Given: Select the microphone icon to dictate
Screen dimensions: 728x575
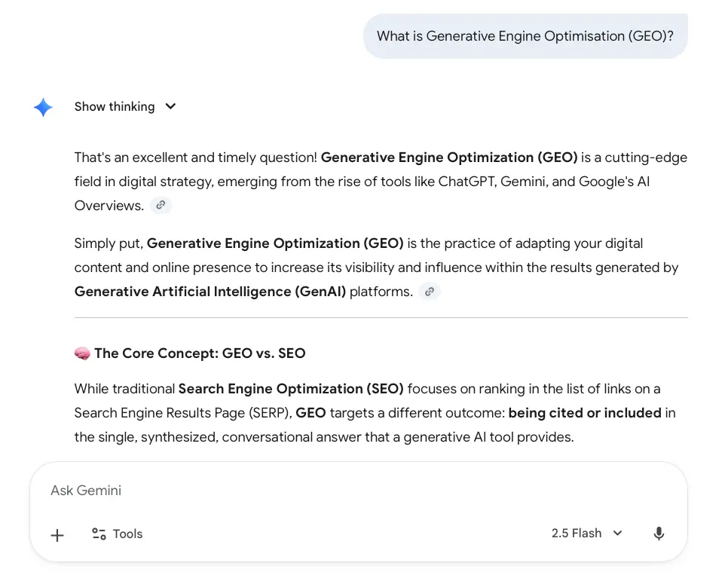Looking at the screenshot, I should point(659,534).
